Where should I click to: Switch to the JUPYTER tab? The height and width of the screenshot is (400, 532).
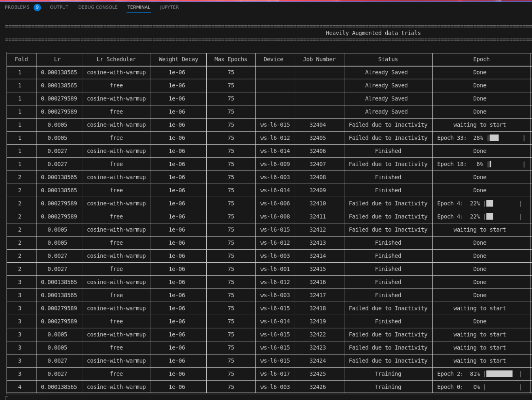click(x=169, y=7)
